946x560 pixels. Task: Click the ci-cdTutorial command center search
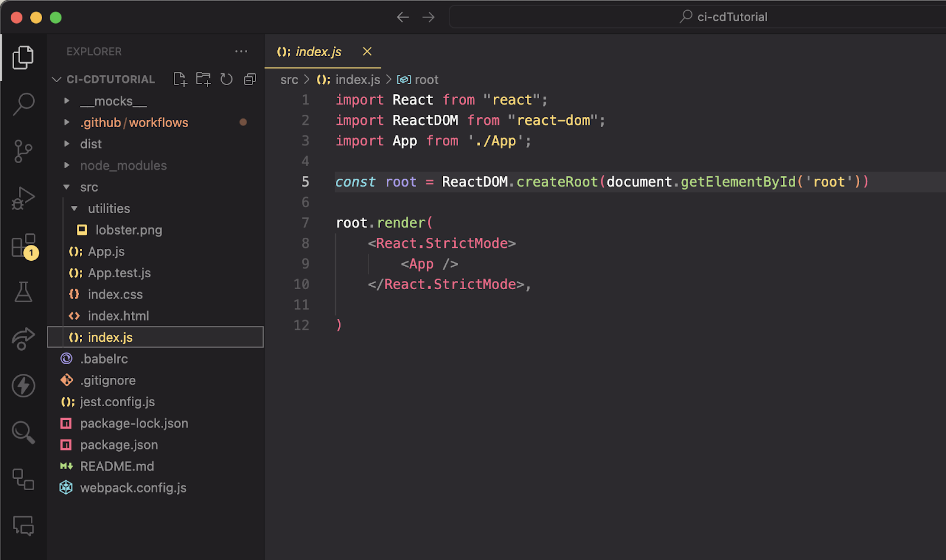[698, 17]
